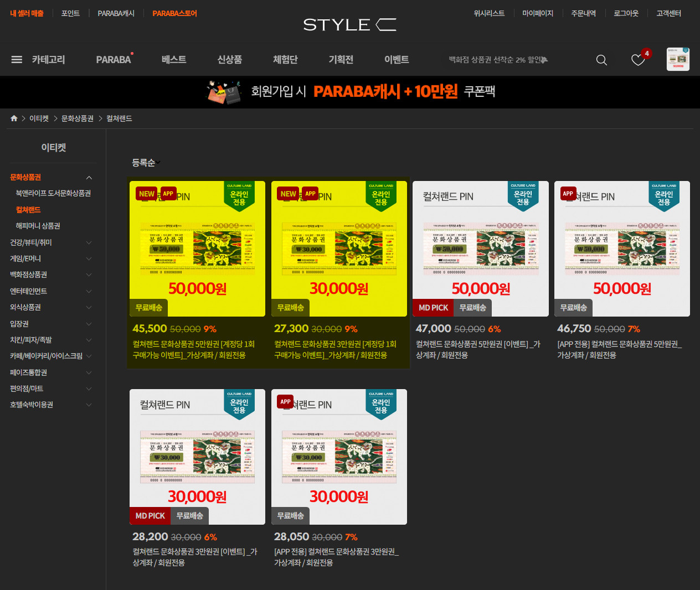Click the 내 셀러 매출 link
700x590 pixels.
click(27, 13)
